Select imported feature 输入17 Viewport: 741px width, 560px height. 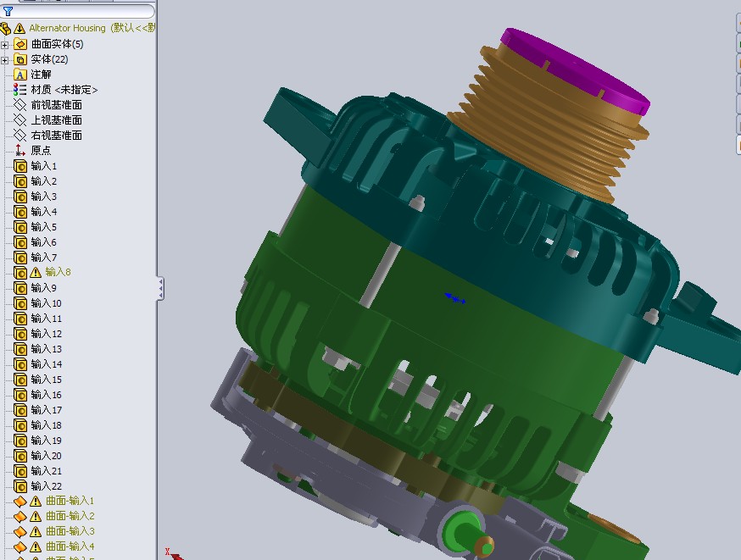47,410
